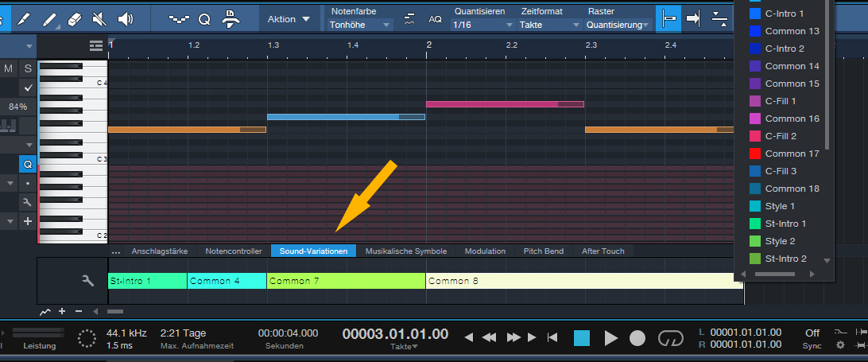Pick the Mute tool in toolbar
Screen dimensions: 868x362
100,18
